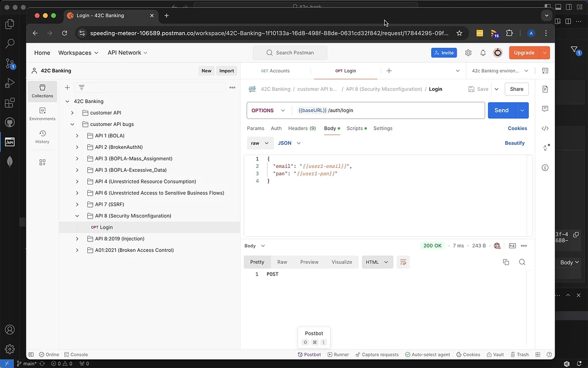Switch to the Raw response view

pos(282,262)
